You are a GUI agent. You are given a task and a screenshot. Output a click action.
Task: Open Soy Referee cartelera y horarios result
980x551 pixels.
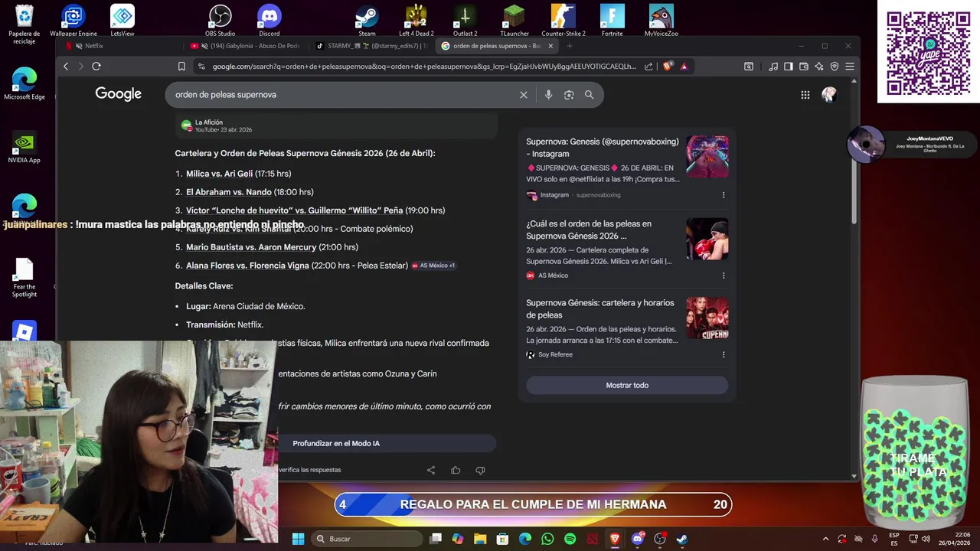pyautogui.click(x=600, y=308)
